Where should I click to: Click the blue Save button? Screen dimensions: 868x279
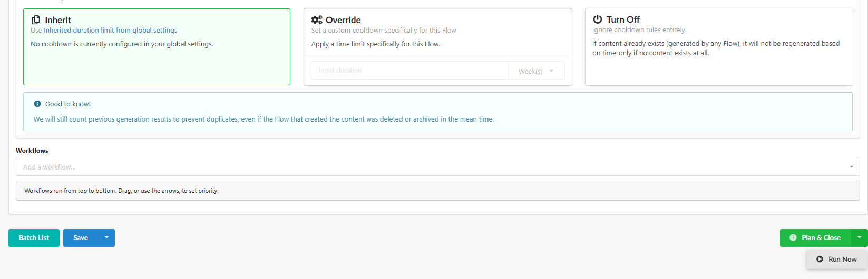coord(81,238)
